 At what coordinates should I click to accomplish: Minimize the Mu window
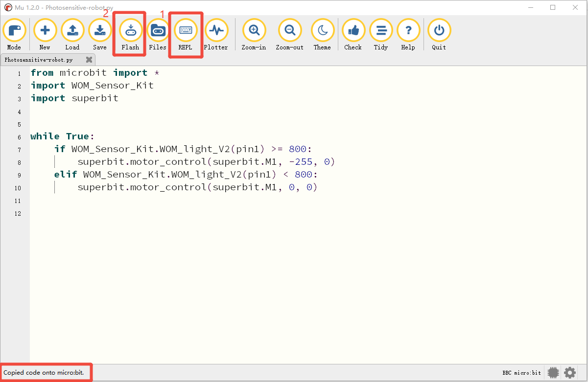pos(530,7)
